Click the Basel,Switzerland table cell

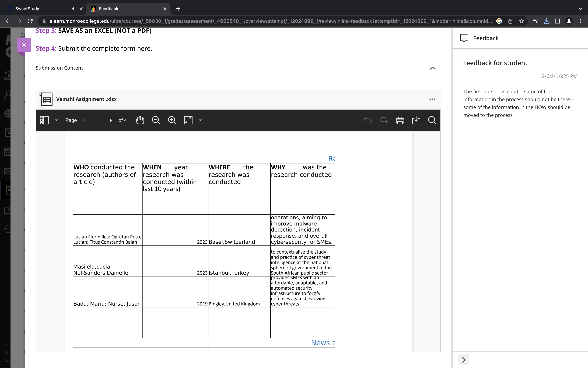pyautogui.click(x=239, y=230)
